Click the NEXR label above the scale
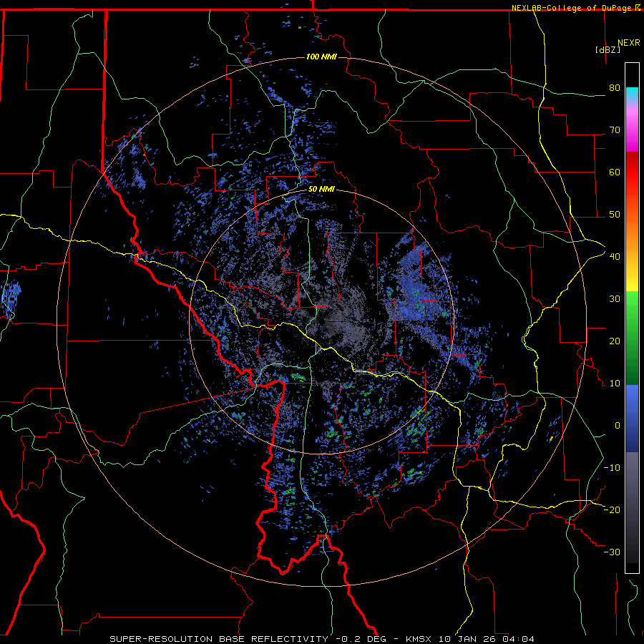644x644 pixels. pos(629,43)
